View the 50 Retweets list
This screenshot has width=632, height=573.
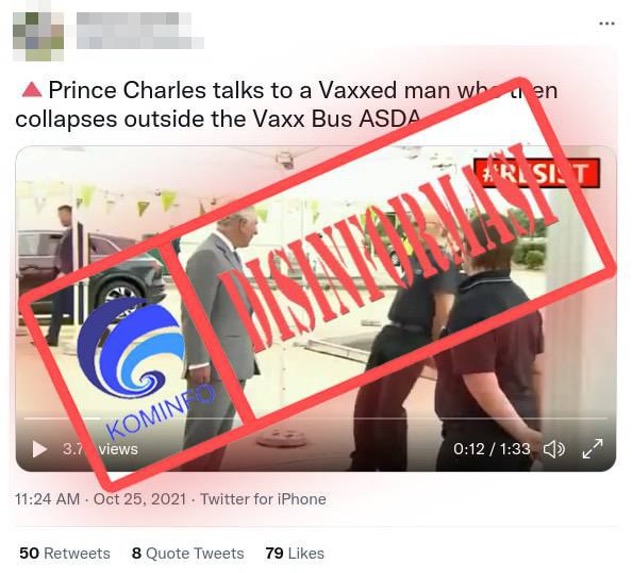(65, 553)
